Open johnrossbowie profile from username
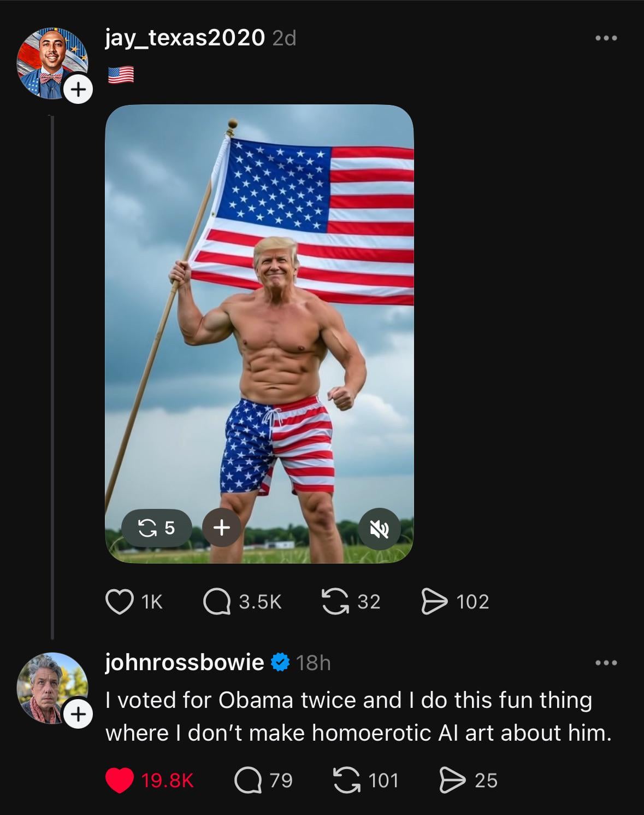Viewport: 644px width, 815px height. (x=185, y=662)
